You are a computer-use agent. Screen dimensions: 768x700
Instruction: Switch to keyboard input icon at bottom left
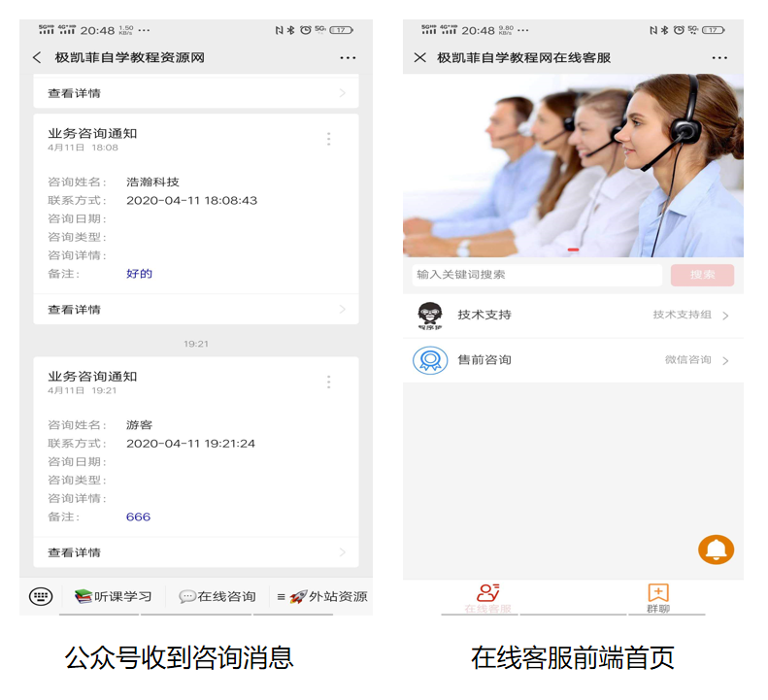[41, 596]
